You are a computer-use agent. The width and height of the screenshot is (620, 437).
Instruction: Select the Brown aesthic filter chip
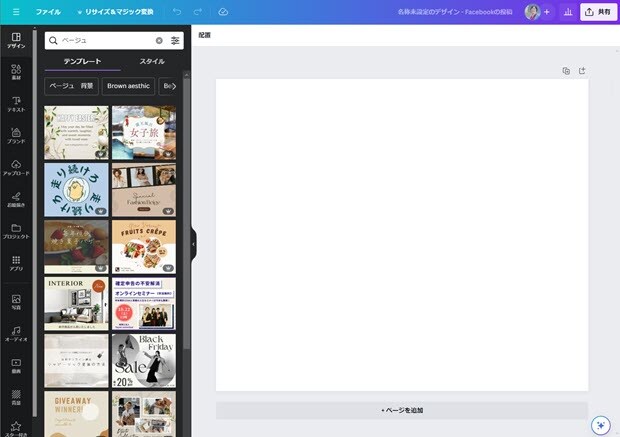(x=129, y=86)
